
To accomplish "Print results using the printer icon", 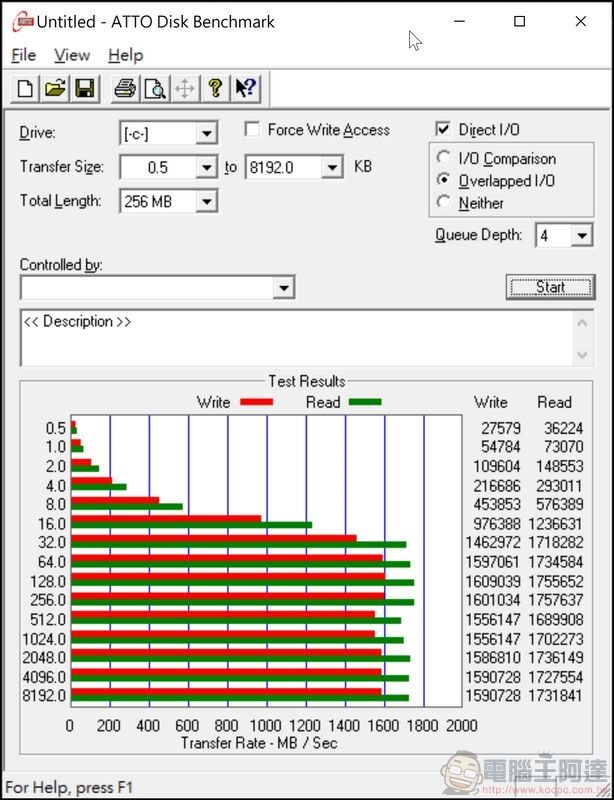I will (x=125, y=89).
